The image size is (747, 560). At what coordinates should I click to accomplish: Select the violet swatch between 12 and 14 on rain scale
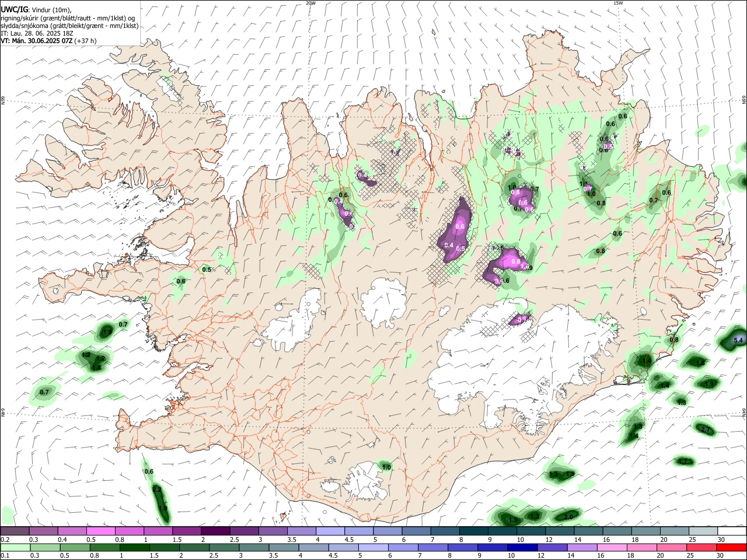pos(553,547)
